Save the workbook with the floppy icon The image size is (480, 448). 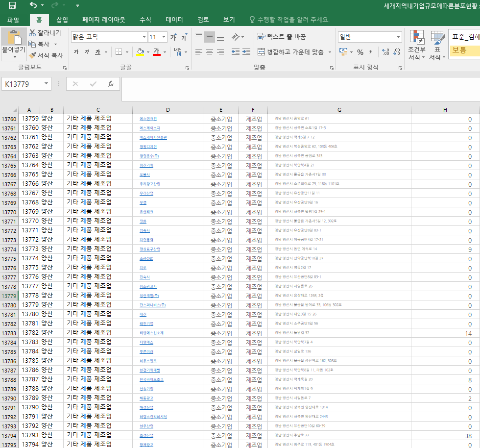(12, 5)
